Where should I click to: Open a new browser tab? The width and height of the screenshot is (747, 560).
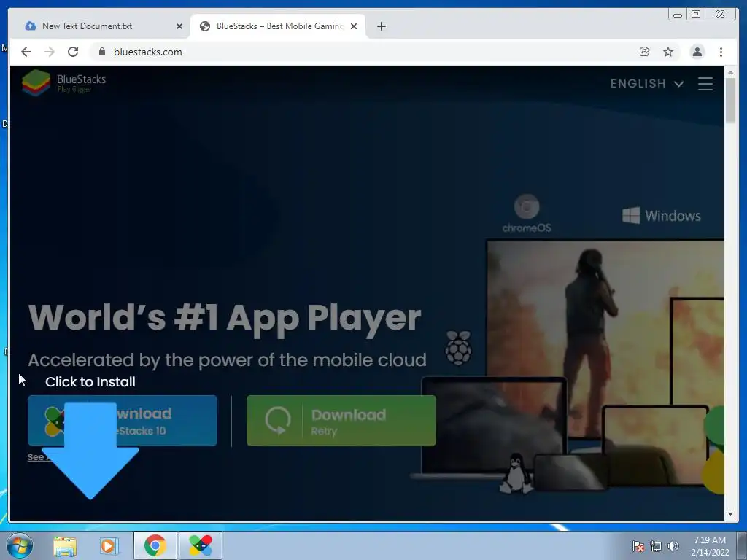pos(381,26)
